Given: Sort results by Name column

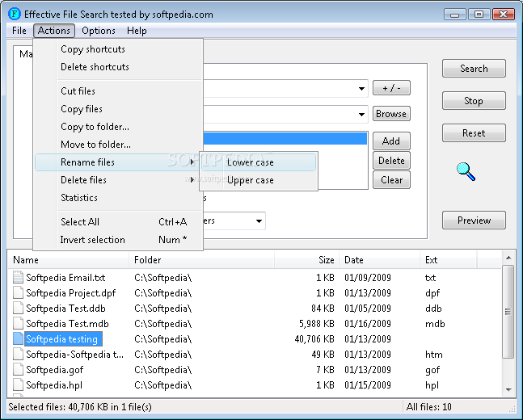Looking at the screenshot, I should pyautogui.click(x=70, y=260).
